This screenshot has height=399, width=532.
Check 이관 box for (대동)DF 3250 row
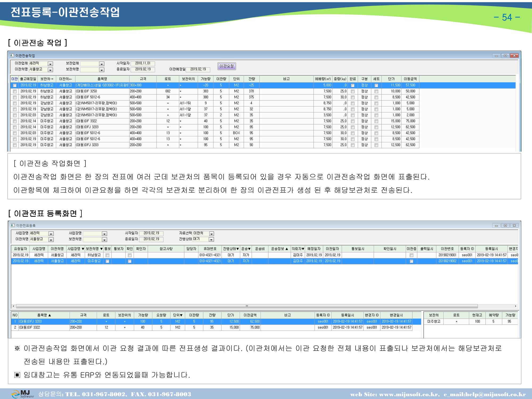(15, 91)
